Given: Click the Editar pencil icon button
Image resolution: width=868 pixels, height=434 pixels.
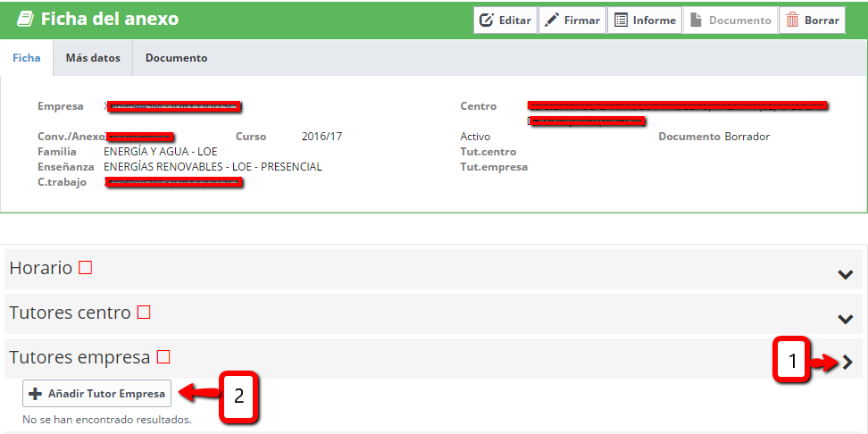Looking at the screenshot, I should click(505, 21).
